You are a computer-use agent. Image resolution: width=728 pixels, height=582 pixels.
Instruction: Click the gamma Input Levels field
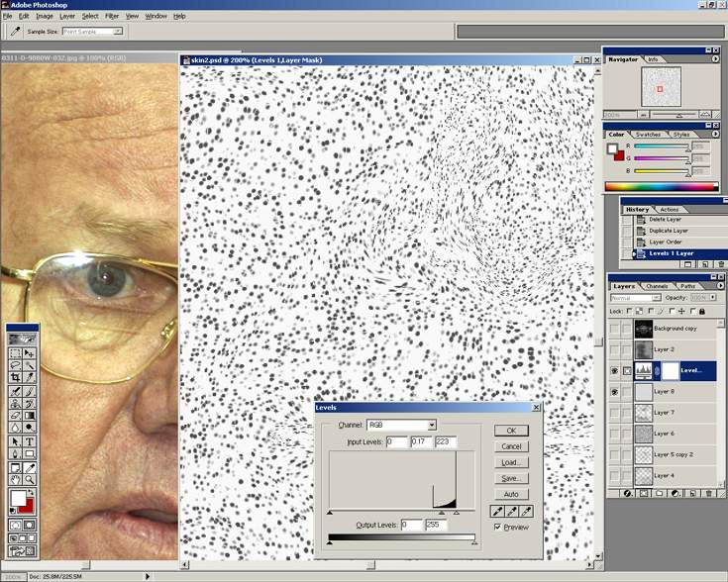(421, 441)
